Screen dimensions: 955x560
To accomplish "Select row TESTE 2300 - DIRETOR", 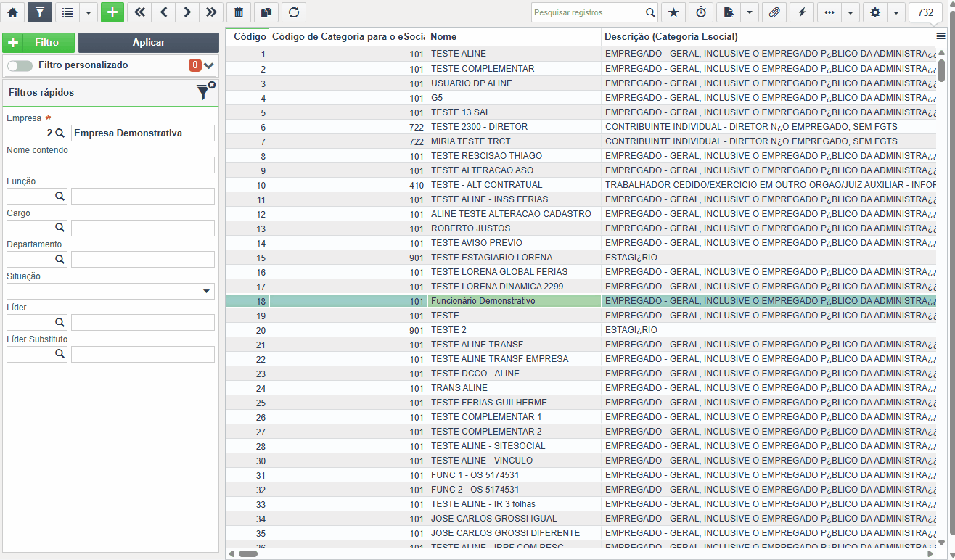I will coord(581,127).
